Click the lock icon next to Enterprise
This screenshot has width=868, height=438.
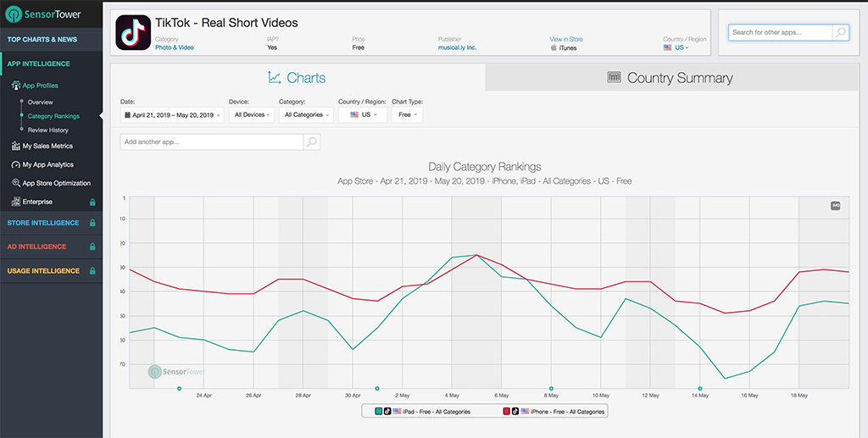point(92,202)
